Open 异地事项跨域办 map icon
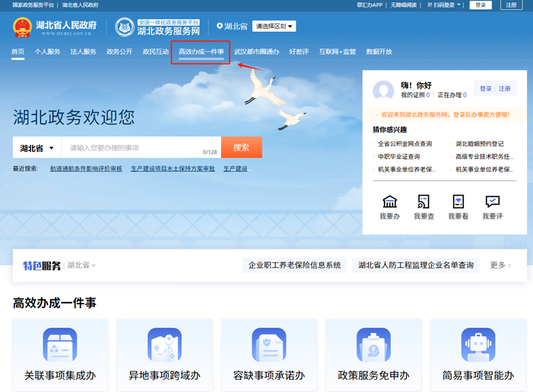The width and height of the screenshot is (533, 392). click(165, 345)
